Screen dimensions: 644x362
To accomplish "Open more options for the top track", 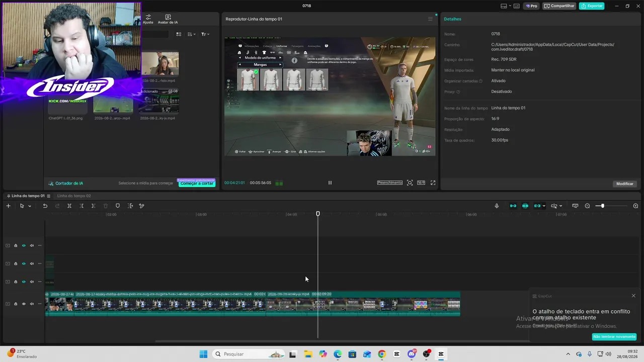I will (x=40, y=245).
